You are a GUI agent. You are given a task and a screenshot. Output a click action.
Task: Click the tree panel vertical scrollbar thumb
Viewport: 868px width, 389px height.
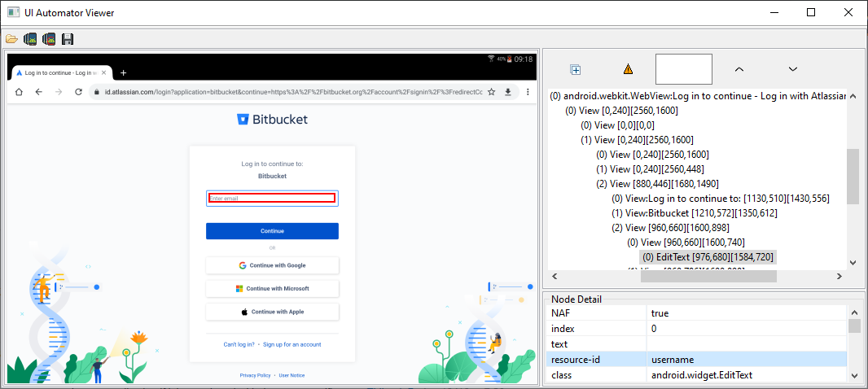point(853,177)
